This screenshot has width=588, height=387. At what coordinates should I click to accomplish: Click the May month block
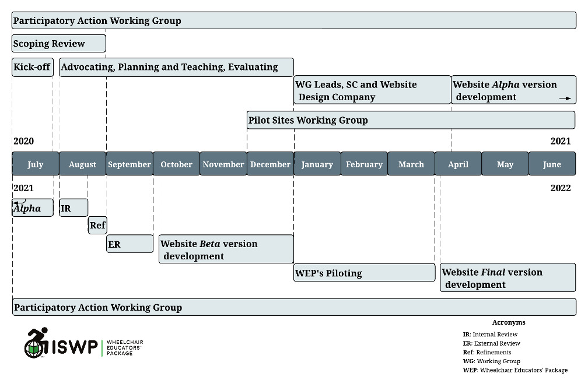(505, 164)
